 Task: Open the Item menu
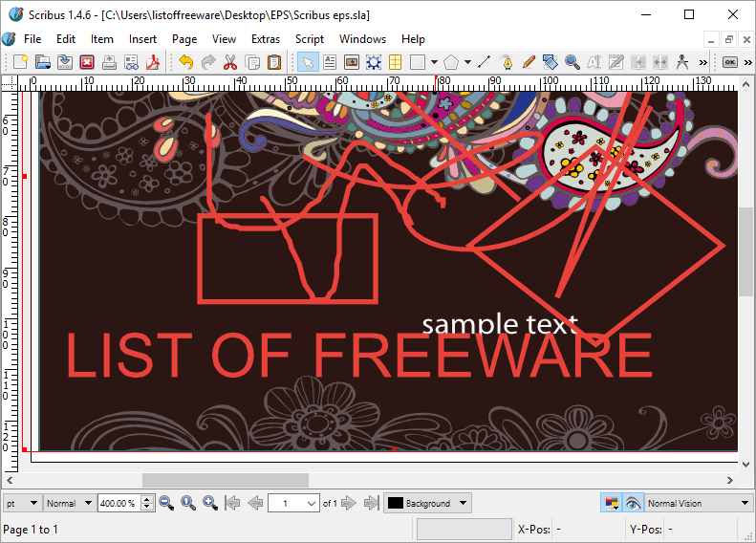tap(102, 39)
